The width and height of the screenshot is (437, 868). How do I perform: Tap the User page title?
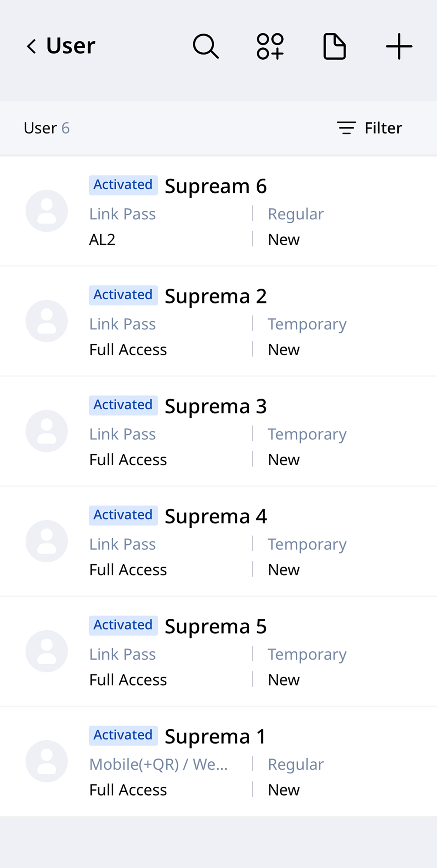[x=71, y=46]
